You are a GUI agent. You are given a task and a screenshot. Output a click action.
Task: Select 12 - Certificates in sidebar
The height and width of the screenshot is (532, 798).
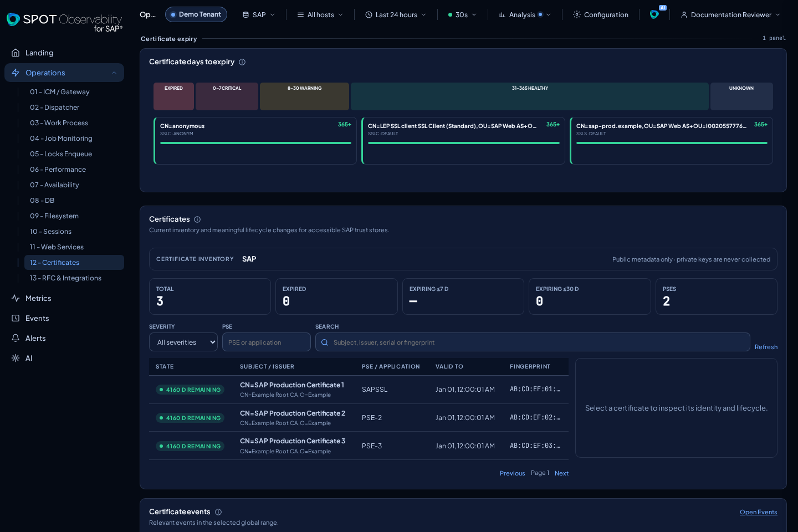74,263
